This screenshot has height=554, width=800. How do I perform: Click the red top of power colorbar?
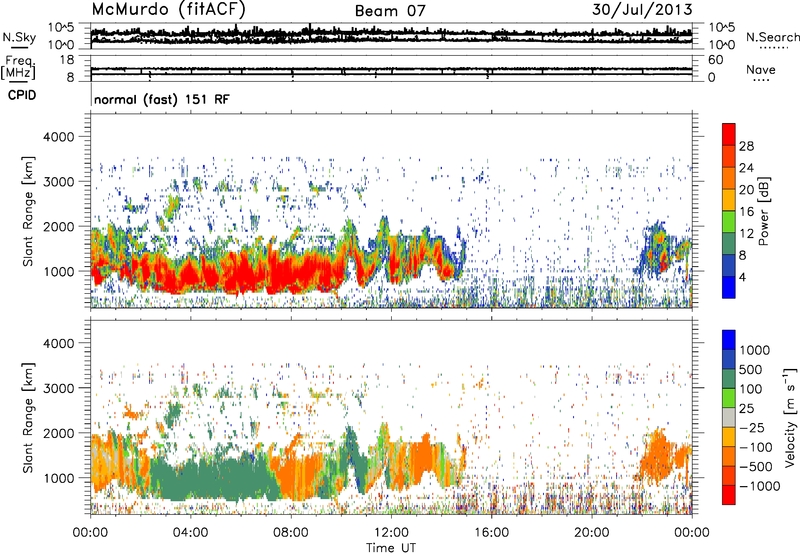pos(729,134)
